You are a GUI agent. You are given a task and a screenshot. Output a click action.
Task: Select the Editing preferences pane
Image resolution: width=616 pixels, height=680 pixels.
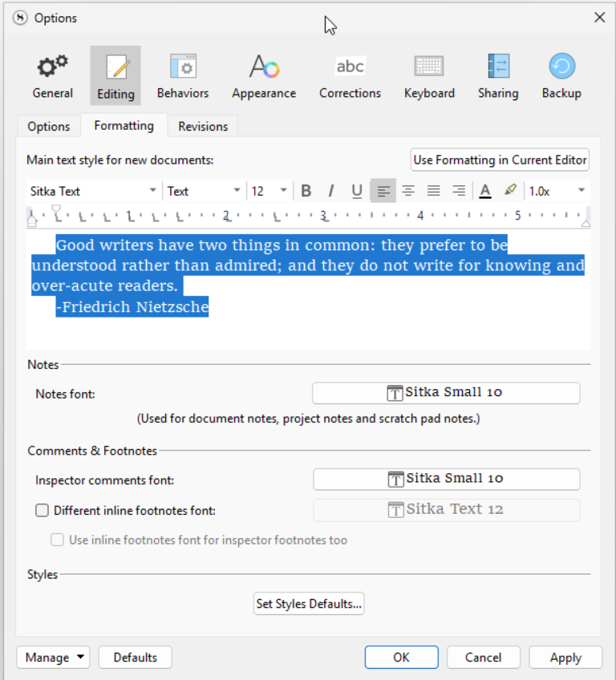115,76
